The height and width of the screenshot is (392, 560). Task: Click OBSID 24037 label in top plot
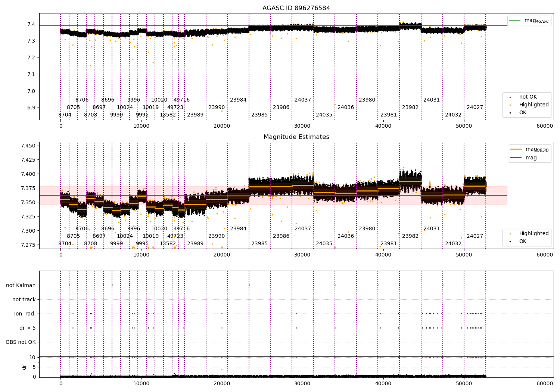click(303, 100)
